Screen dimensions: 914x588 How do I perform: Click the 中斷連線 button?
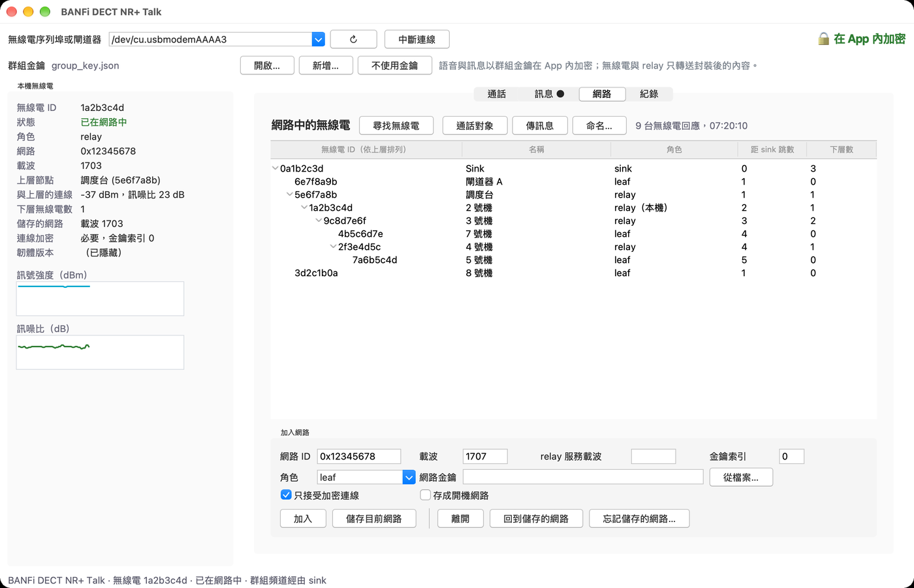[x=417, y=39]
